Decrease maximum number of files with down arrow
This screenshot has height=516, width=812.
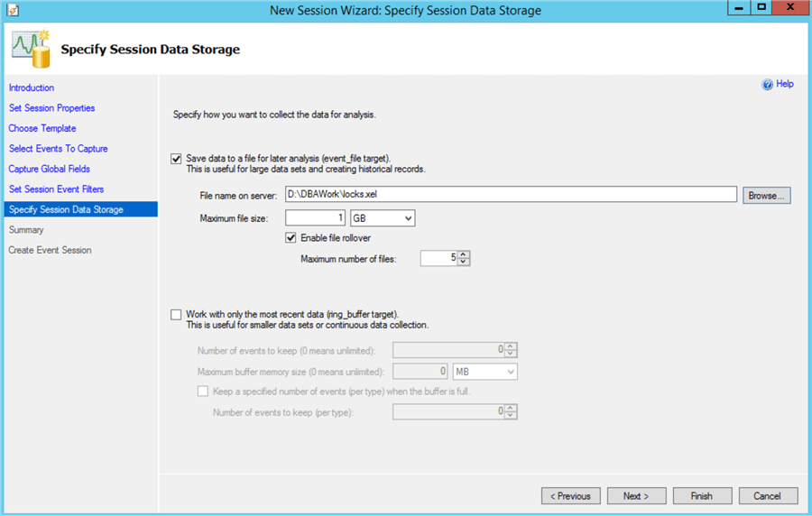pyautogui.click(x=463, y=263)
